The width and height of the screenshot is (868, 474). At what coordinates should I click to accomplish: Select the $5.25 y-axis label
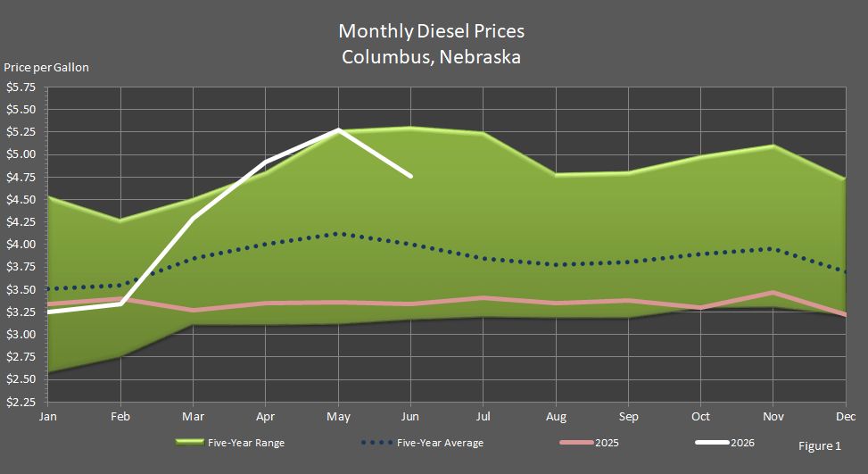21,132
